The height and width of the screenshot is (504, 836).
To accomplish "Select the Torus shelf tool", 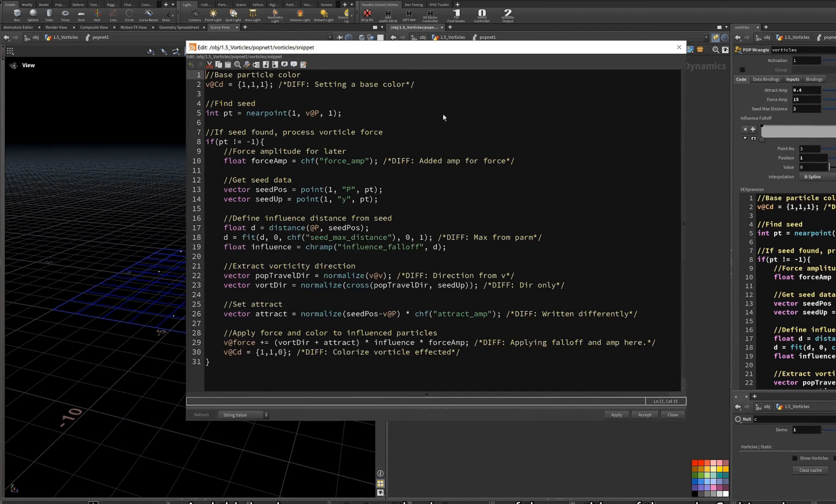I will 65,15.
